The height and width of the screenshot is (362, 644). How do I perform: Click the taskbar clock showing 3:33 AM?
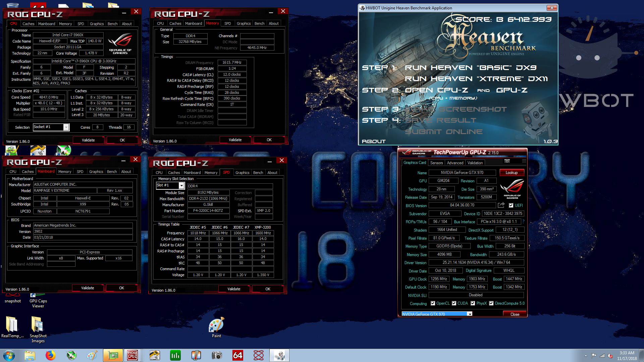[627, 356]
